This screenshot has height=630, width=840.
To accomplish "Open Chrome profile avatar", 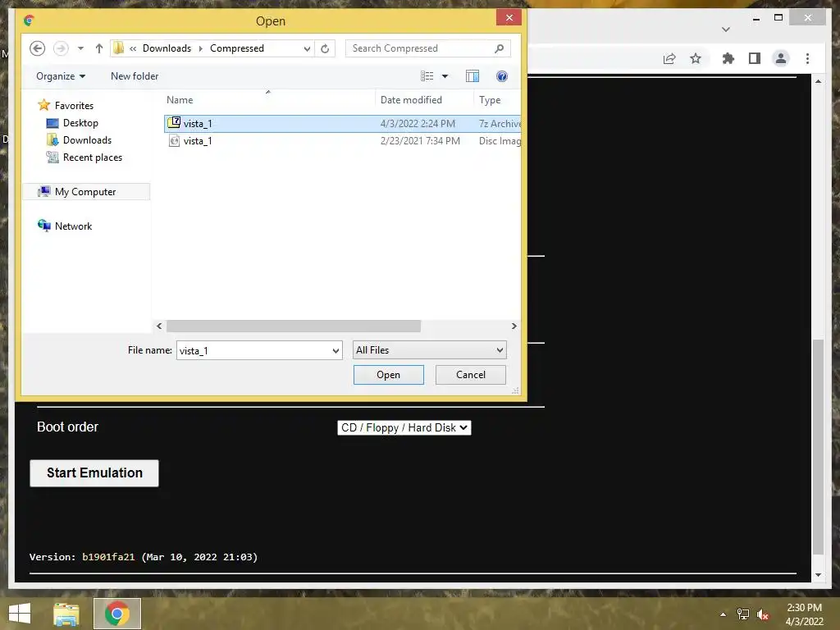I will (x=781, y=58).
